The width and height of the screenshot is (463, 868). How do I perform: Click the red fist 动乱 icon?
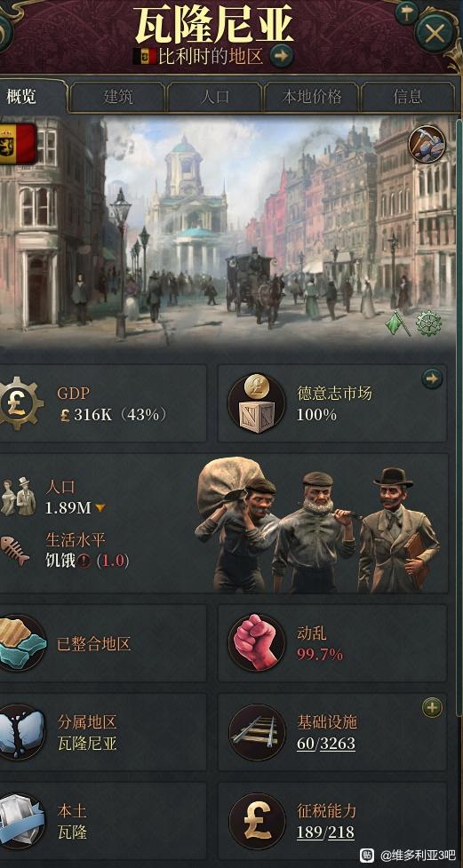coord(257,642)
